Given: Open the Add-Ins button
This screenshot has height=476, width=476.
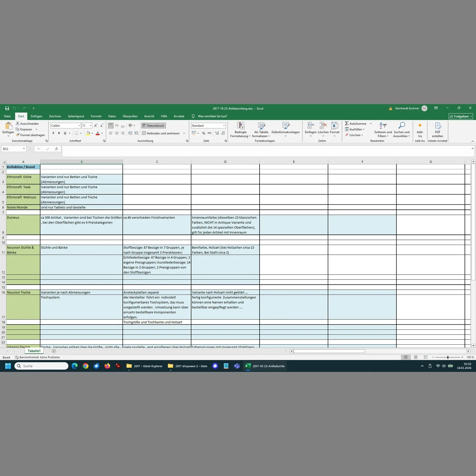Looking at the screenshot, I should (x=420, y=130).
